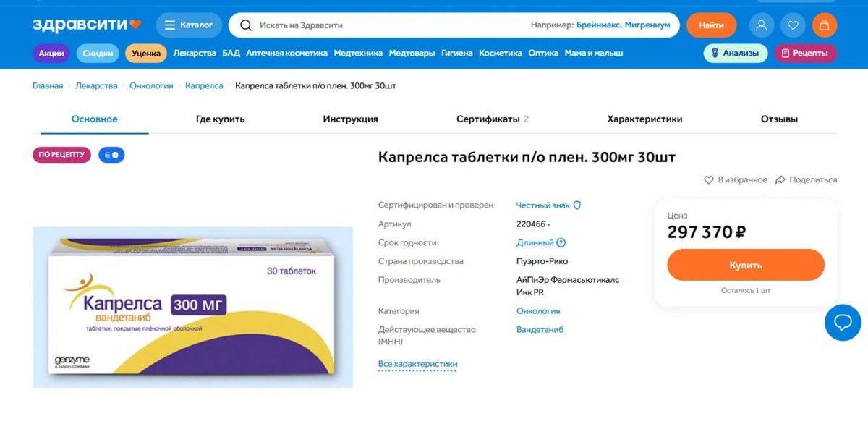This screenshot has height=424, width=868.
Task: Click the Здравсити logo
Action: 87,25
